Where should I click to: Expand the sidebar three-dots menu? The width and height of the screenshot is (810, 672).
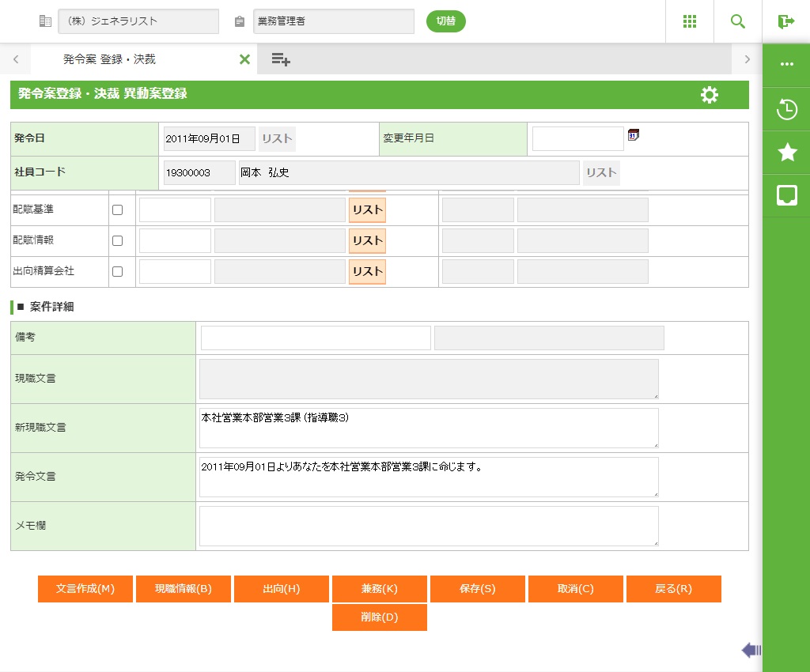pyautogui.click(x=786, y=64)
